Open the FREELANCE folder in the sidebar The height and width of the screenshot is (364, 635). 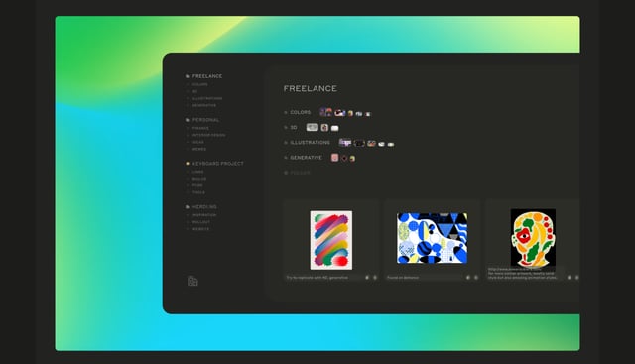coord(207,76)
